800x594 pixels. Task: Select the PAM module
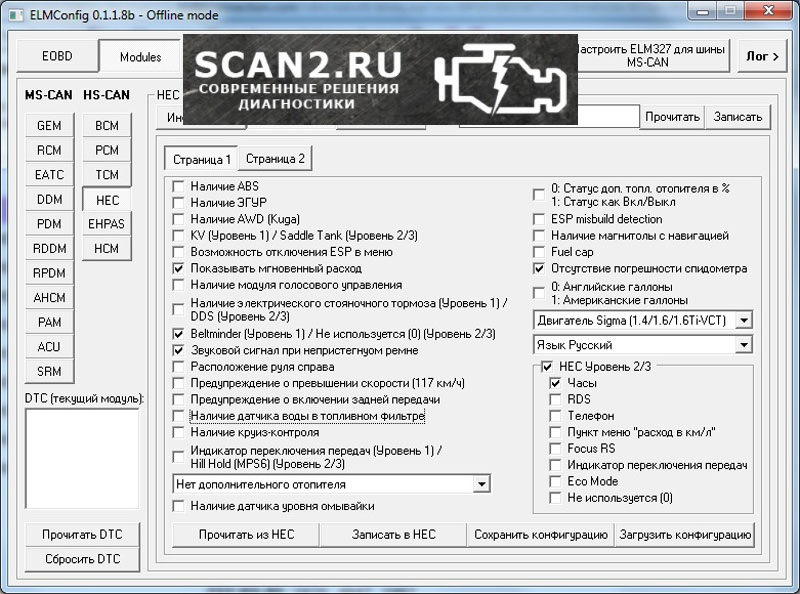click(x=49, y=322)
